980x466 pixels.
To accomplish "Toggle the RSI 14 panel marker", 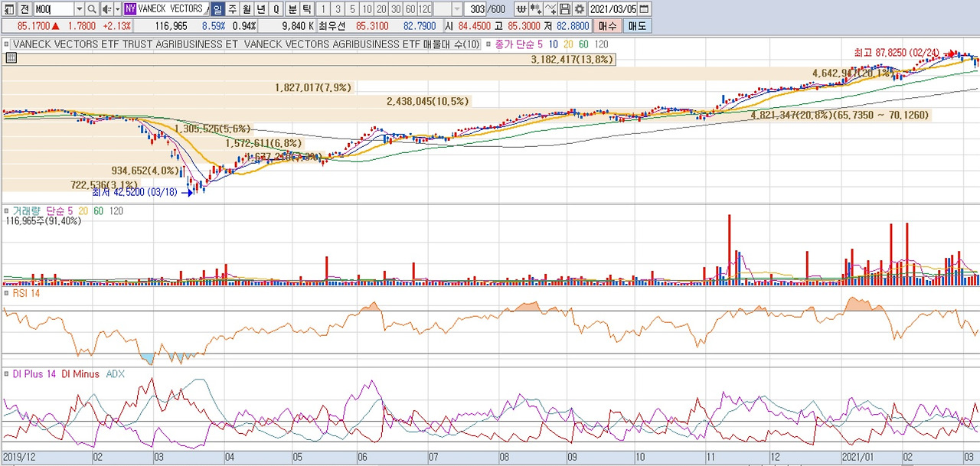I will (x=7, y=293).
